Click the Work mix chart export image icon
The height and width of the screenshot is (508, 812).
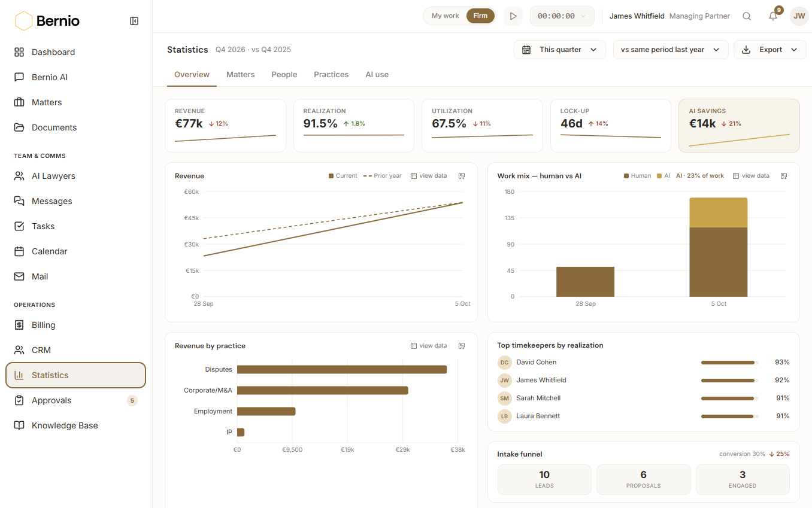pyautogui.click(x=784, y=176)
